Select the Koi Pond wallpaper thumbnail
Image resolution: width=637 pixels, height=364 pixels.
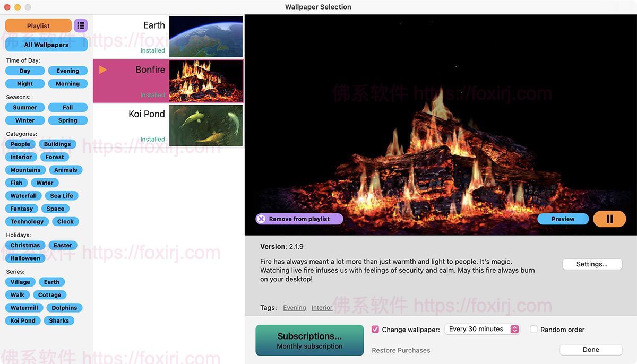pyautogui.click(x=205, y=125)
